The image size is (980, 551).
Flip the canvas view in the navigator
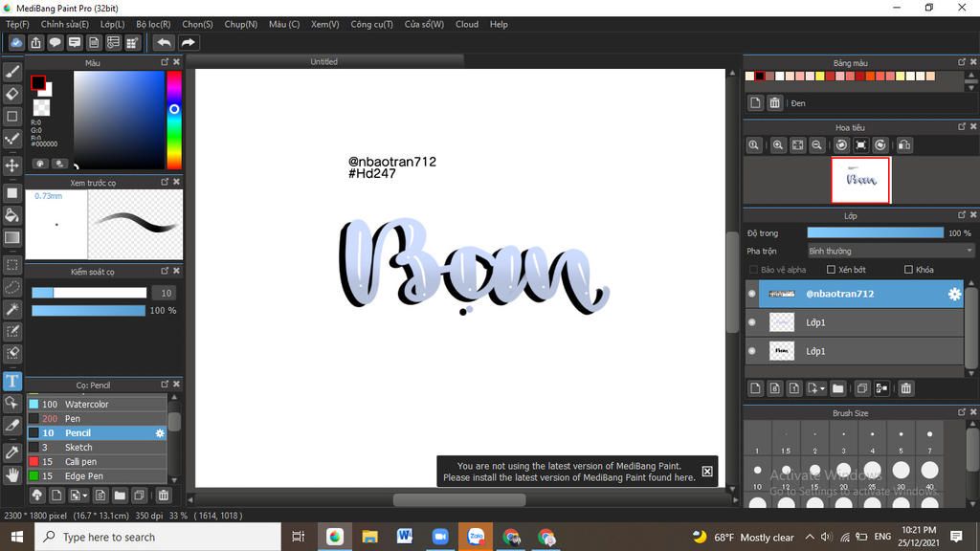(903, 145)
